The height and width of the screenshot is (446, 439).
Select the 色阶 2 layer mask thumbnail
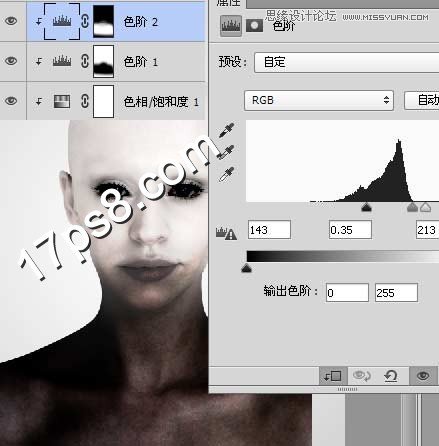pos(103,21)
